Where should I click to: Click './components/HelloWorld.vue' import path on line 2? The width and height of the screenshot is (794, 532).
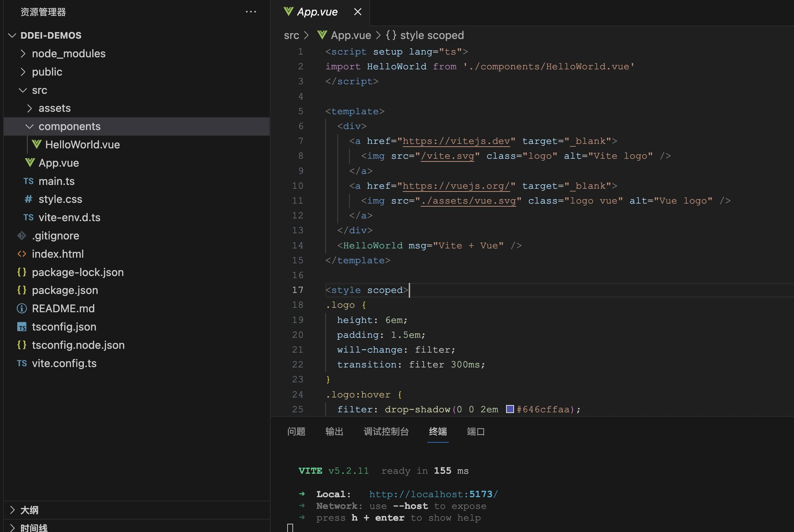coord(549,66)
